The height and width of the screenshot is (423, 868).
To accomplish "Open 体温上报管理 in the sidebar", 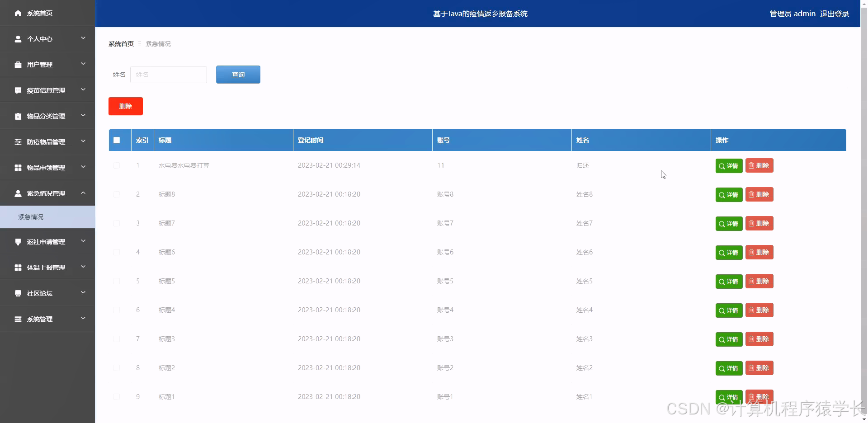I will pyautogui.click(x=47, y=268).
